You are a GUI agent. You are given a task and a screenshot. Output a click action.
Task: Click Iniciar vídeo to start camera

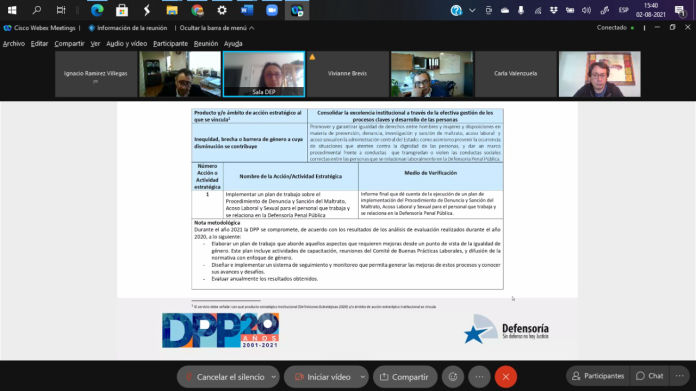pyautogui.click(x=323, y=377)
